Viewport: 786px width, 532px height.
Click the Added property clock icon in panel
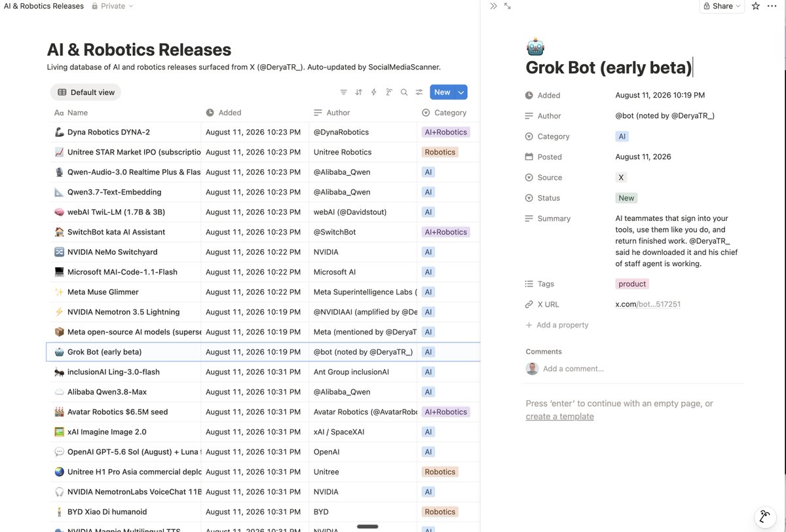coord(529,95)
